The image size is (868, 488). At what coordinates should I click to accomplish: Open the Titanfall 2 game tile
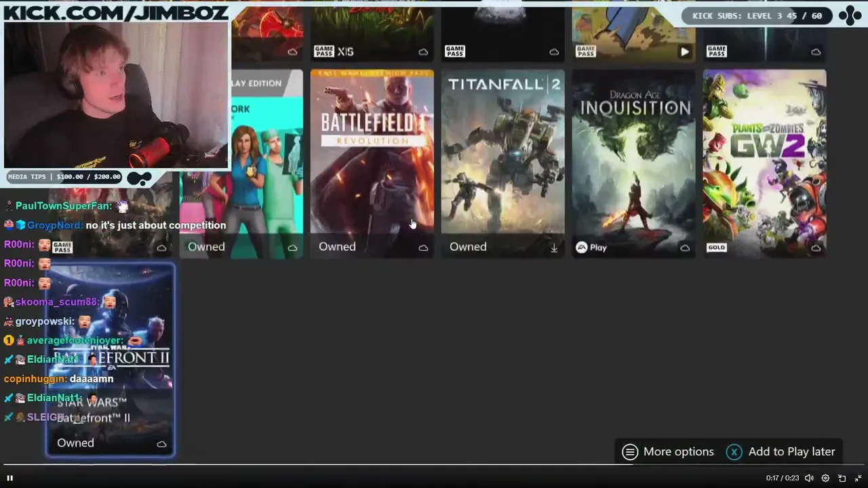coord(502,163)
